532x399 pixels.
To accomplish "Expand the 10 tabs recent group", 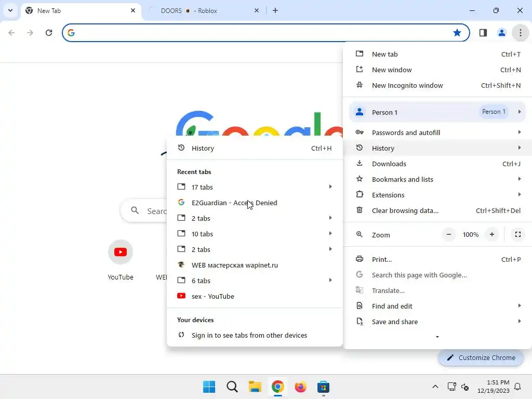I will 255,234.
